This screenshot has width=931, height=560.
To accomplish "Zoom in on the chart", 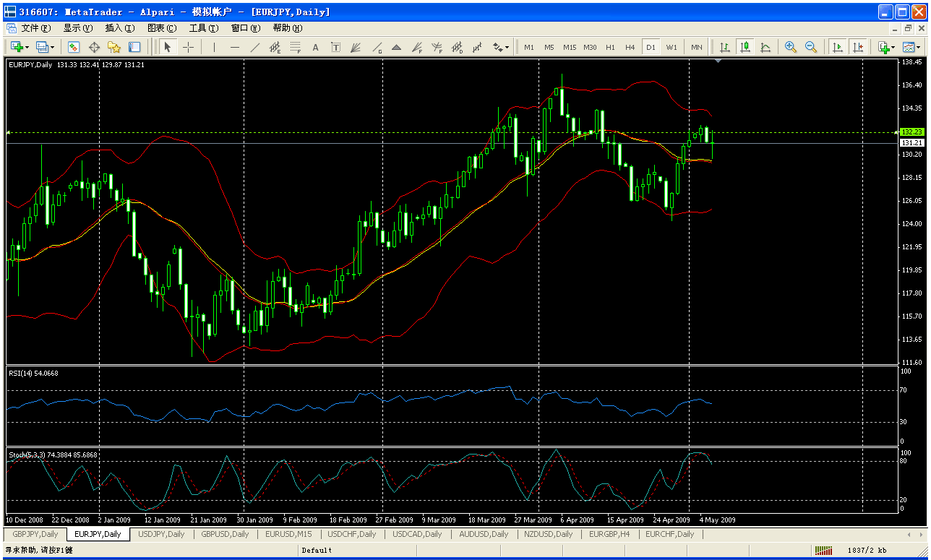I will pyautogui.click(x=791, y=47).
